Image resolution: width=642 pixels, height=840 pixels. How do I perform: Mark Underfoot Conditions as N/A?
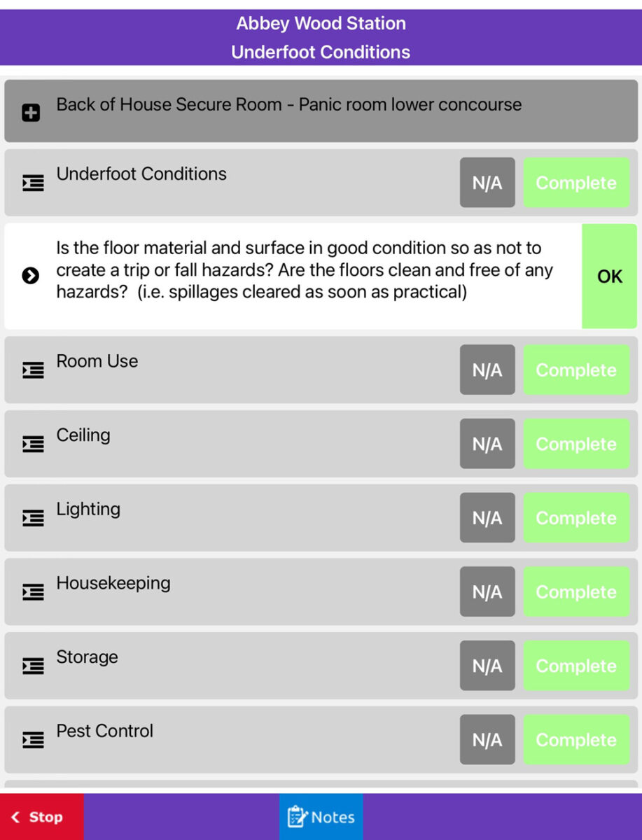(487, 183)
